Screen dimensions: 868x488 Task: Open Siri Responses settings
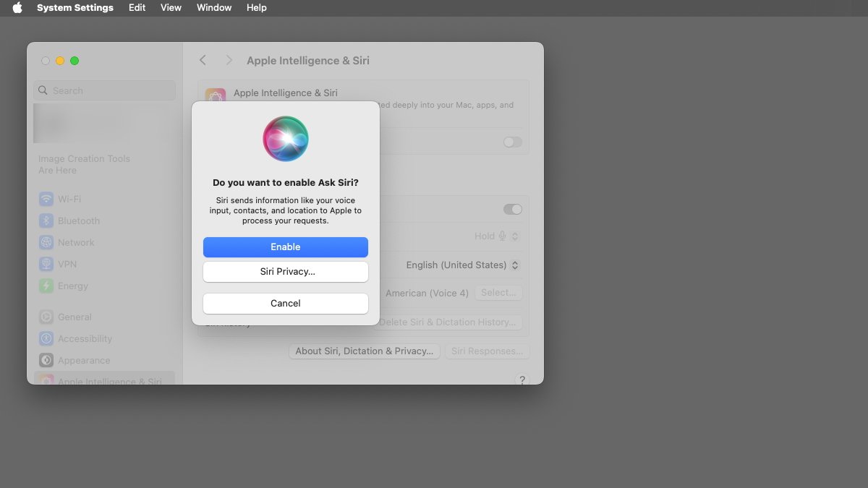point(487,351)
